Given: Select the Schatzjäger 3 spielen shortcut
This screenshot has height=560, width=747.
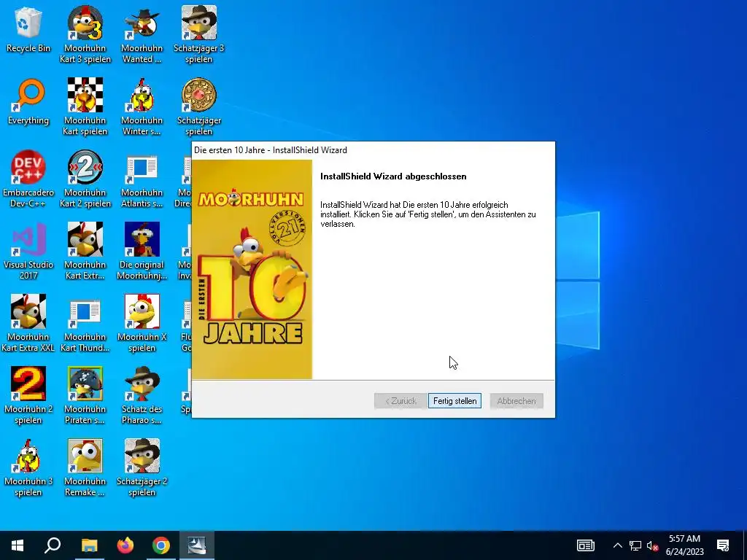Looking at the screenshot, I should tap(198, 34).
